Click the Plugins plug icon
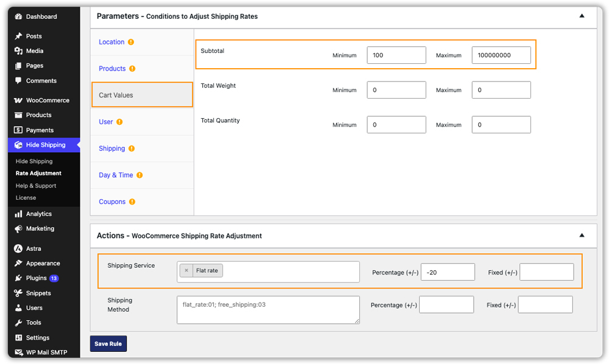Screen dimensions: 609x364 [18, 278]
